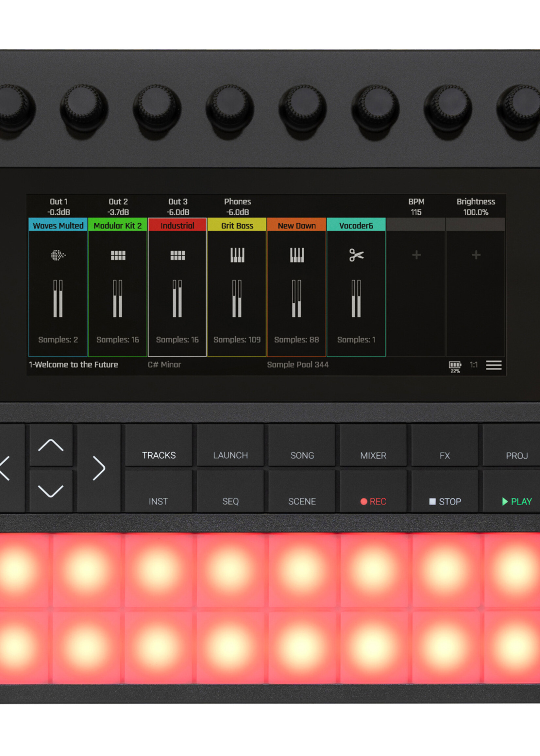This screenshot has height=756, width=540.
Task: Open the MIXER button
Action: [373, 445]
